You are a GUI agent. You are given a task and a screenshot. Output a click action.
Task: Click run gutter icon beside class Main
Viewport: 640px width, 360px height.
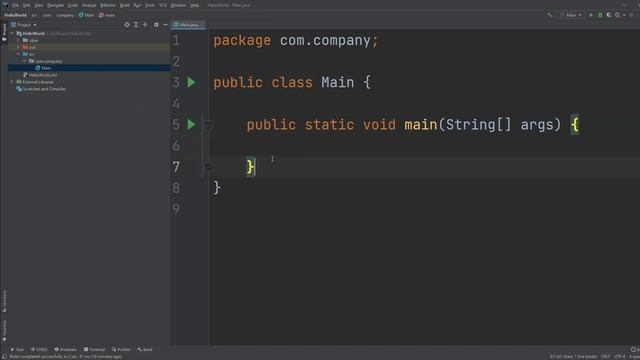(191, 82)
